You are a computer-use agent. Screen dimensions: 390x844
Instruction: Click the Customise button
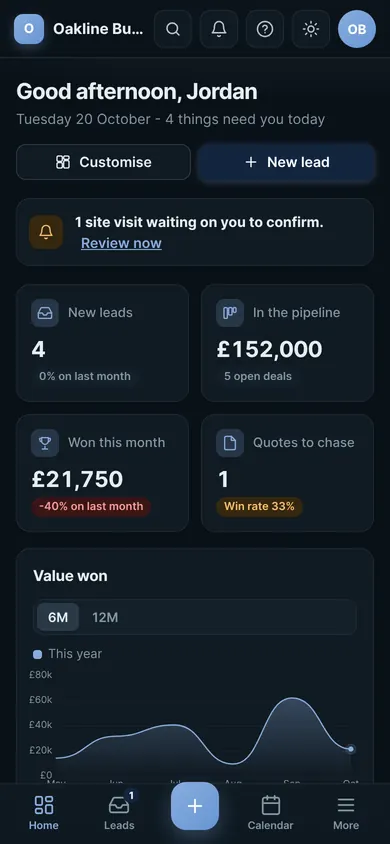[x=103, y=162]
